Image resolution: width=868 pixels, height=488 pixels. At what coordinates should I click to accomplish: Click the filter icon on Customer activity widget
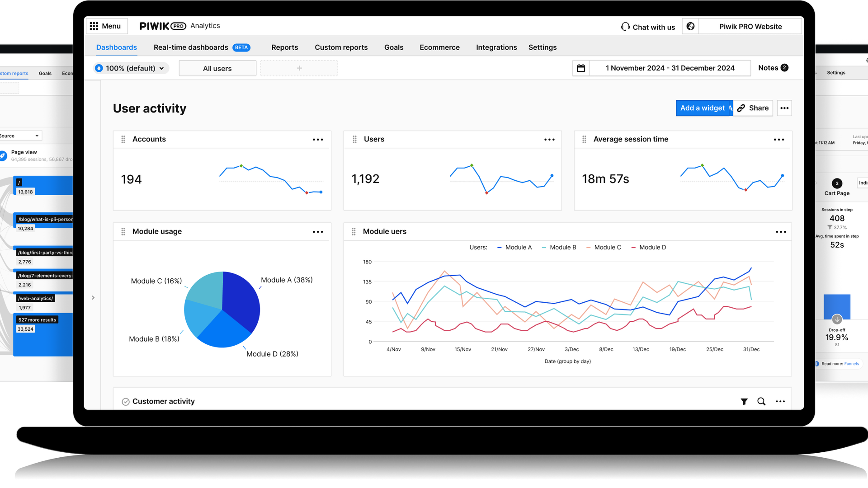pos(744,401)
